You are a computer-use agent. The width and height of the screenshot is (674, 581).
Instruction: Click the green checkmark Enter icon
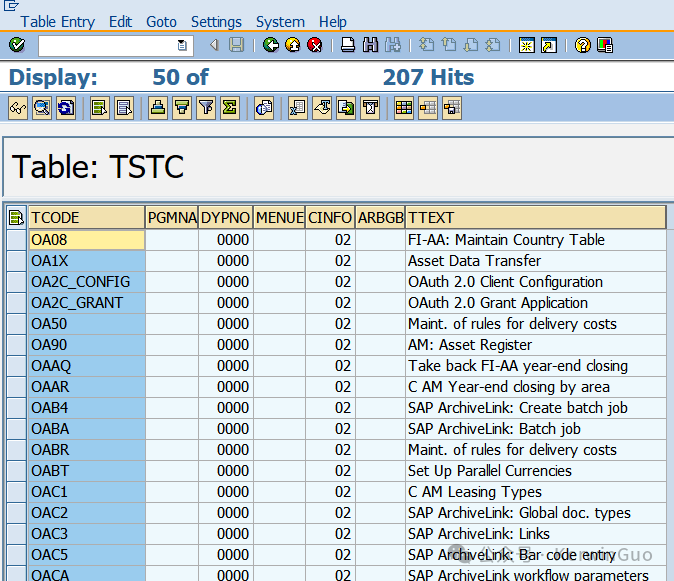[x=17, y=45]
